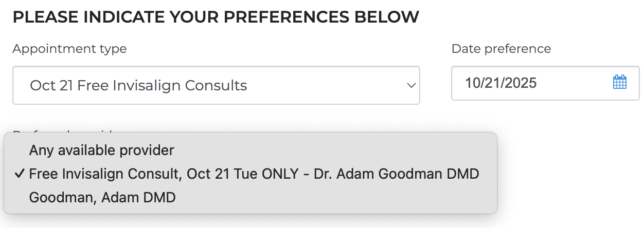
Task: Open the calendar date picker icon
Action: point(619,83)
